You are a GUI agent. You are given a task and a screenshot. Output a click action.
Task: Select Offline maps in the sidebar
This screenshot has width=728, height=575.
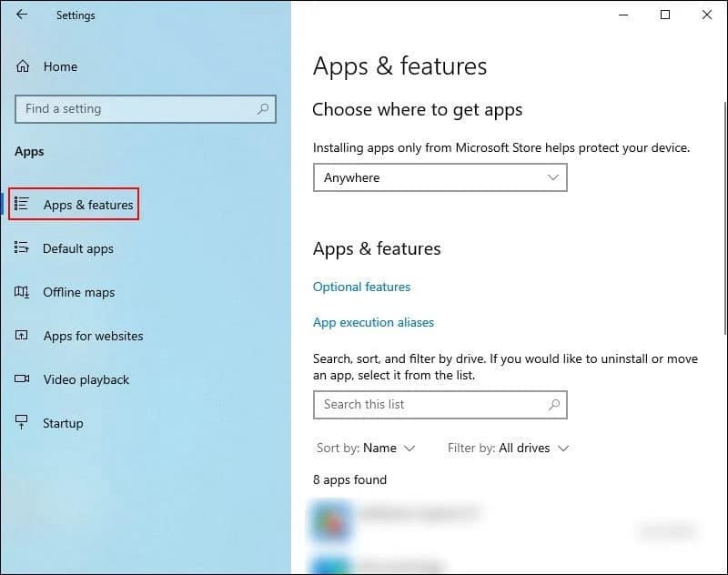point(79,292)
